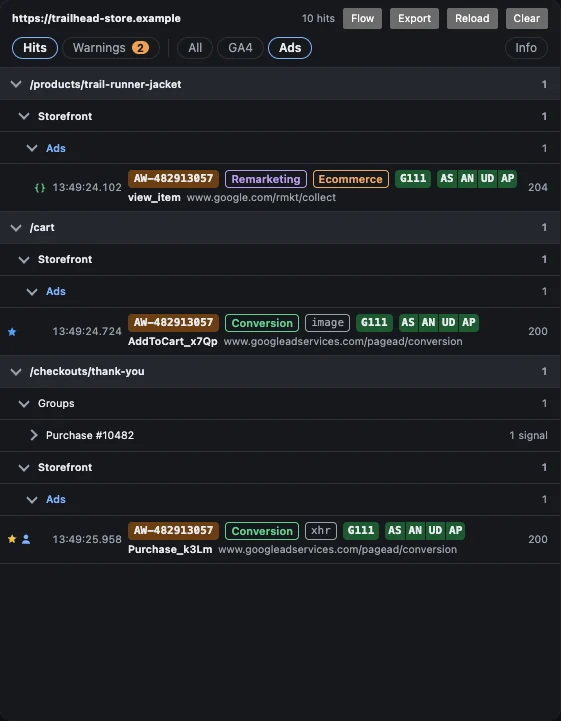This screenshot has height=721, width=561.
Task: Click AS AN UD AP badge on view_item hit
Action: click(x=477, y=178)
